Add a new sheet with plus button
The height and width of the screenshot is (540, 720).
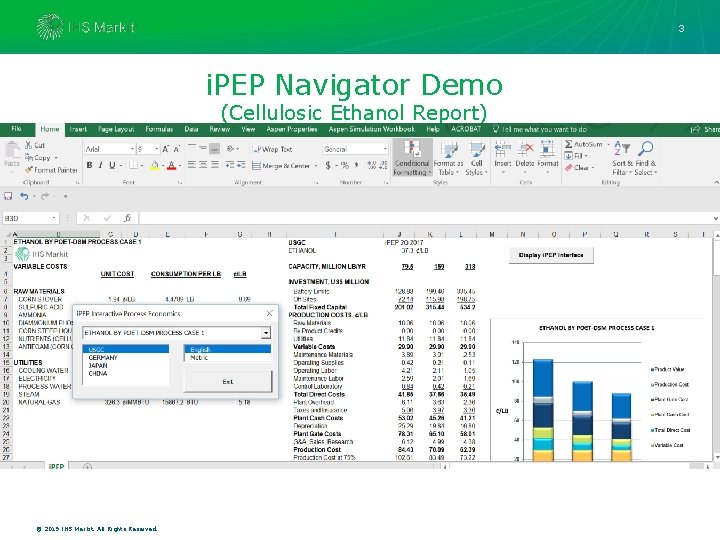[87, 467]
